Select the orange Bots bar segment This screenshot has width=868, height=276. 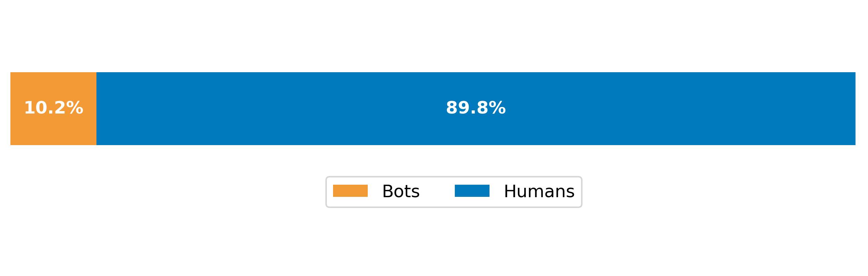click(53, 109)
